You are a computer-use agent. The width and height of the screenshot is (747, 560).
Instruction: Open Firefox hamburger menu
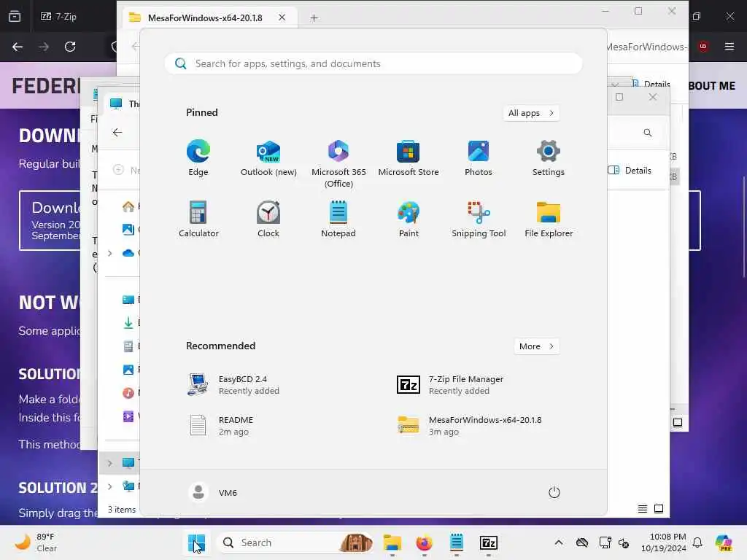click(x=729, y=47)
